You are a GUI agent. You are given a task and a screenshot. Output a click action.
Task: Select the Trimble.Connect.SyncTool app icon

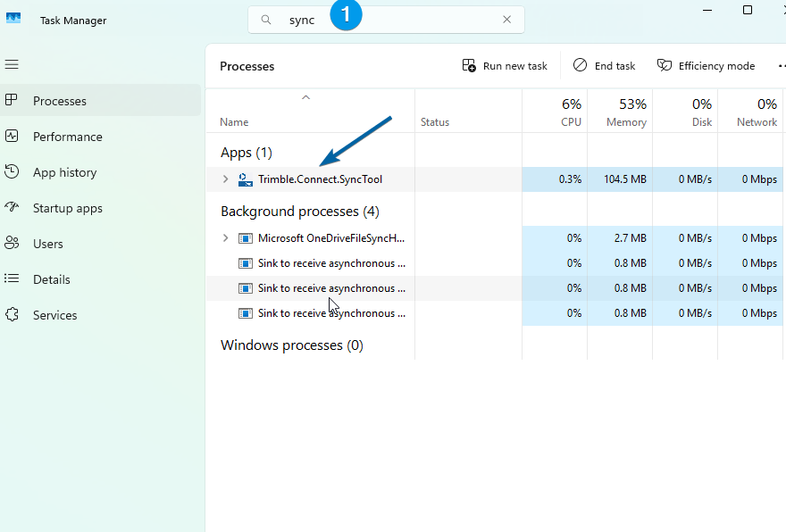(x=246, y=179)
